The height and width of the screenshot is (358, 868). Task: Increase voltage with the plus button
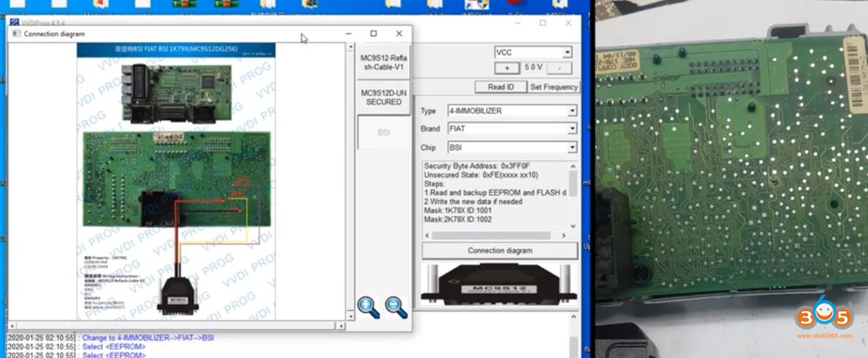click(507, 68)
